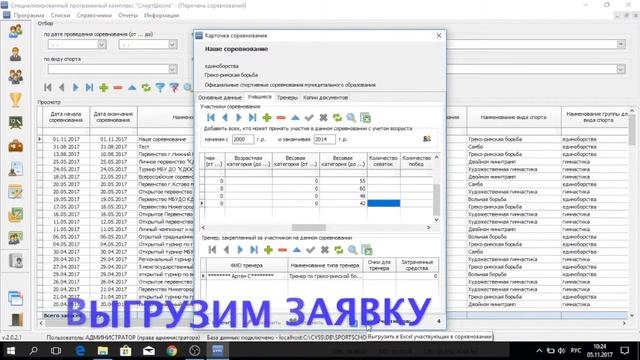This screenshot has height=360, width=640.
Task: Open Google Chrome from the taskbar
Action: 172,351
